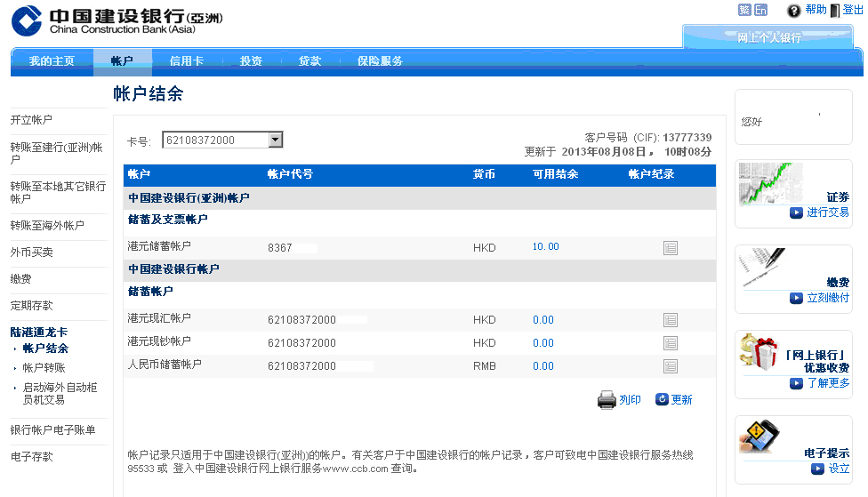
Task: Open 转账至建行(亚洲)帐户 sidebar item
Action: [x=56, y=153]
